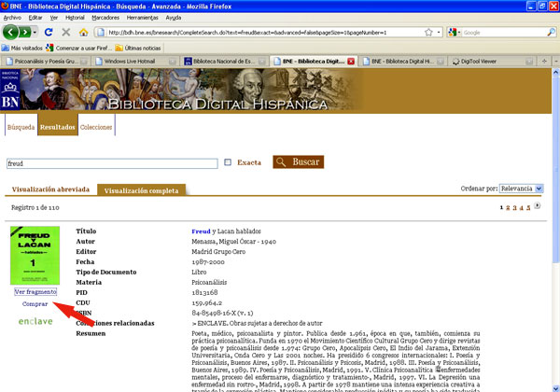Screen dimensions: 560x392
Task: Open the Archivo menu
Action: [12, 18]
